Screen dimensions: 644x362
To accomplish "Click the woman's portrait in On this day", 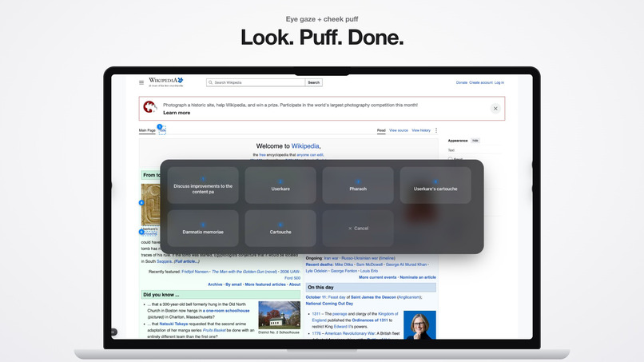I will [419, 325].
